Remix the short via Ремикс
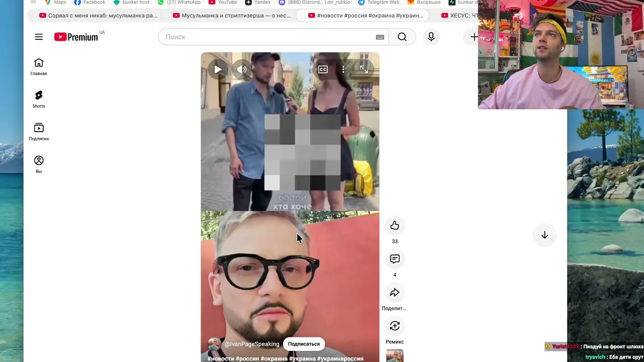The image size is (644, 362). click(x=395, y=326)
